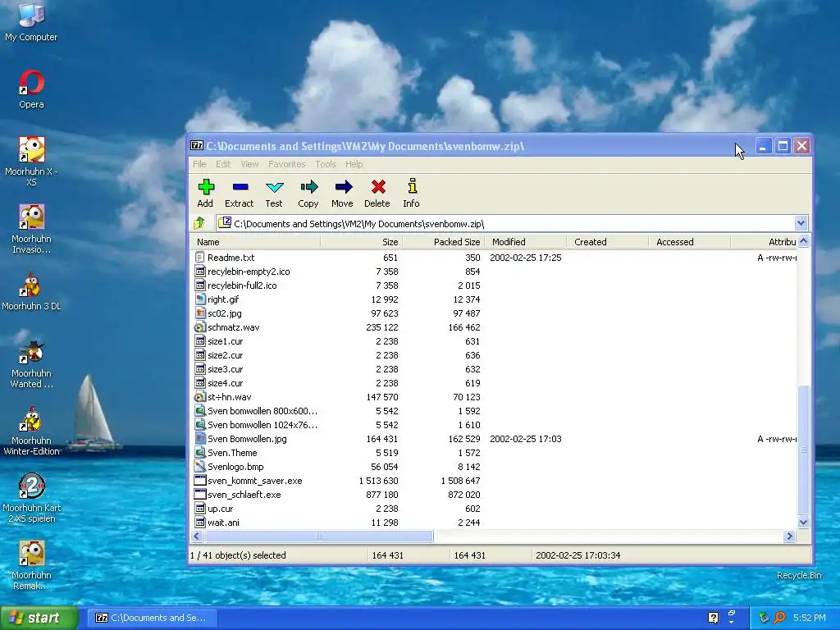Image resolution: width=840 pixels, height=630 pixels.
Task: Select the file Sven Bomwollen.jpg
Action: (x=247, y=439)
